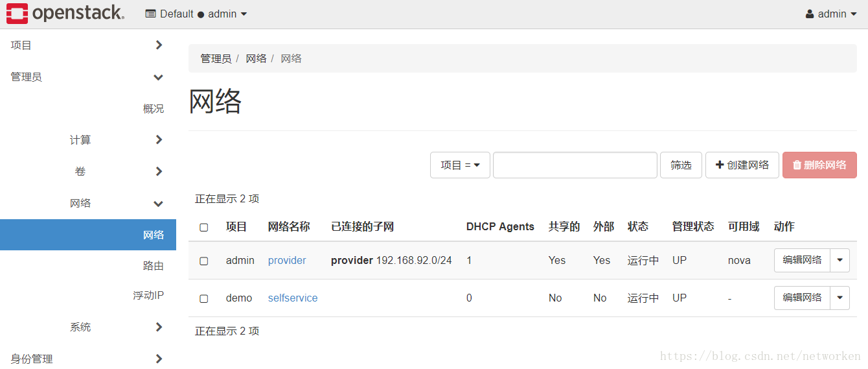This screenshot has width=868, height=369.
Task: Check the provider network row checkbox
Action: click(x=204, y=261)
